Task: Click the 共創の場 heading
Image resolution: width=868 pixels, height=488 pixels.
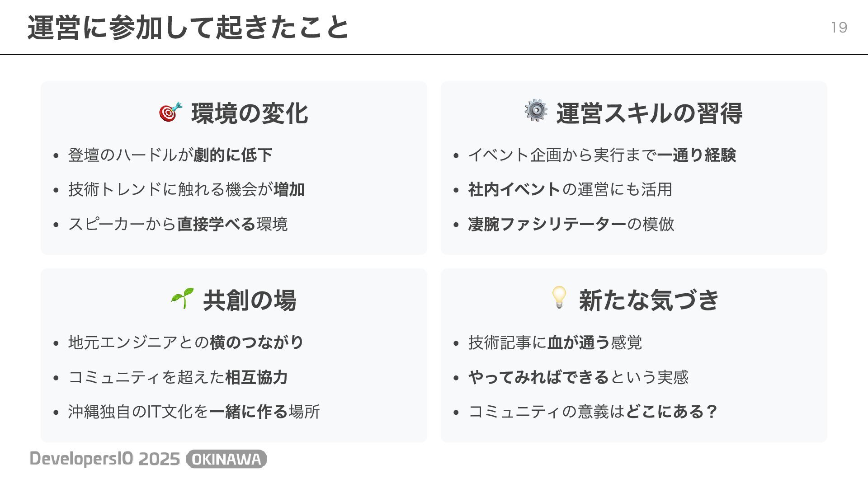Action: coord(250,300)
